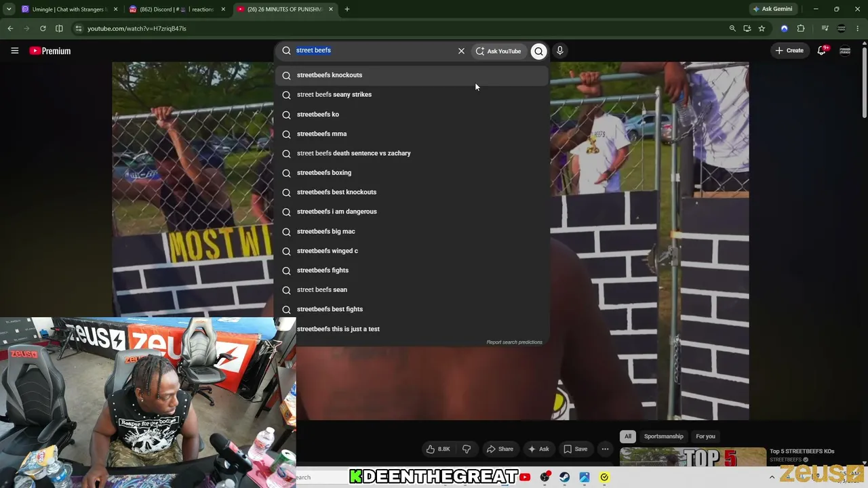
Task: Open the Create menu
Action: pyautogui.click(x=789, y=50)
